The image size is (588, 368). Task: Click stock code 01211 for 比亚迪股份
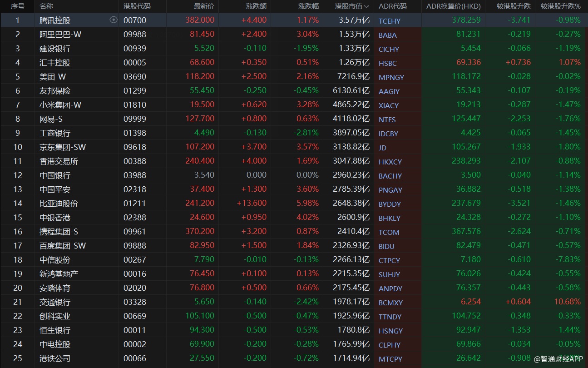(x=135, y=204)
